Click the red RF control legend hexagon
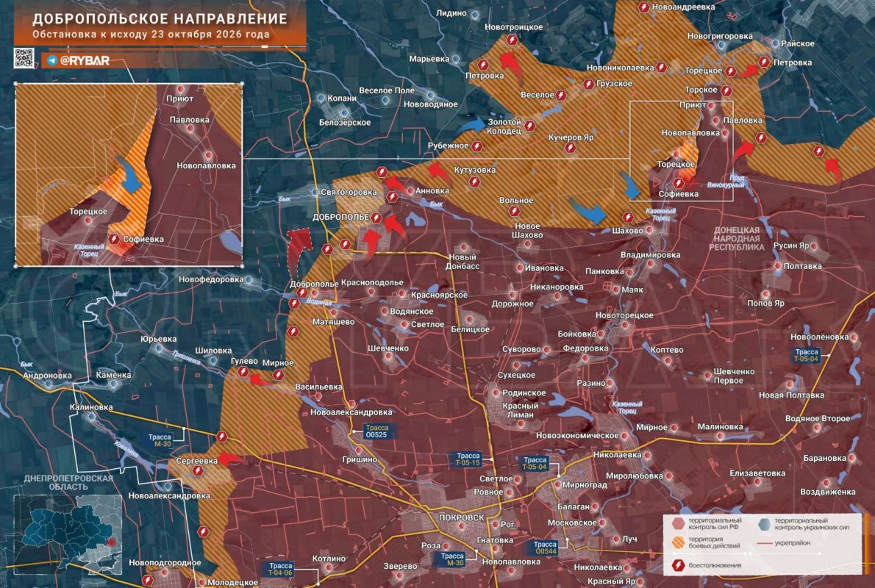The image size is (875, 588). (x=678, y=523)
